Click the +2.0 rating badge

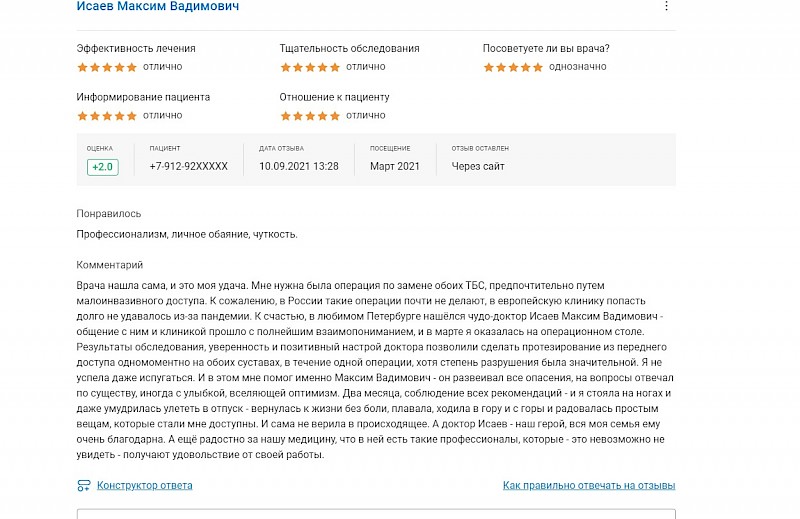[103, 167]
